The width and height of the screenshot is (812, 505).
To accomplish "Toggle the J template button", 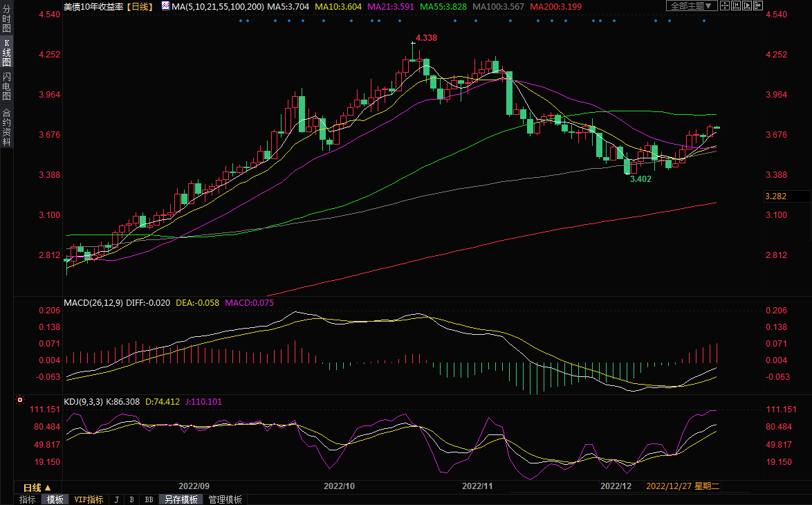I will [x=116, y=499].
